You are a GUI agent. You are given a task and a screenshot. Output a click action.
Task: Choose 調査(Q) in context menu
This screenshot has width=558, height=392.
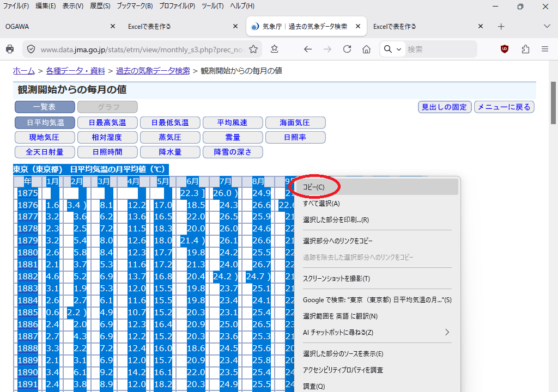[377, 386]
